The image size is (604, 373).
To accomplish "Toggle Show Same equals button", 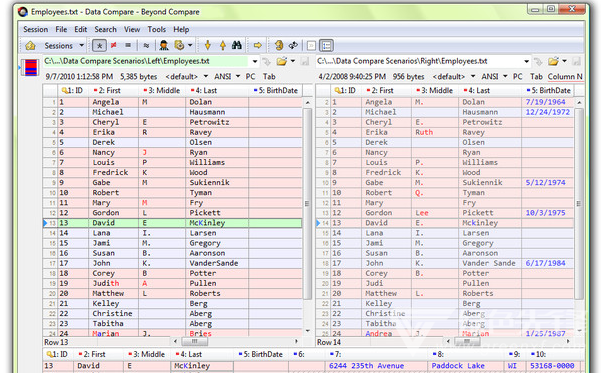I will (x=128, y=45).
